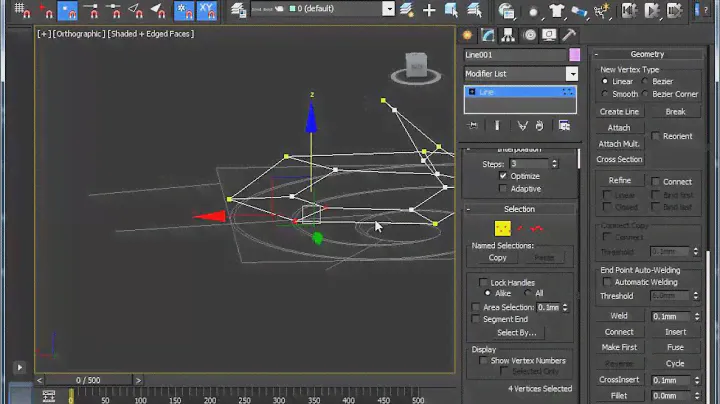Uncheck the Optimize checkbox
The image size is (720, 404).
tap(503, 176)
